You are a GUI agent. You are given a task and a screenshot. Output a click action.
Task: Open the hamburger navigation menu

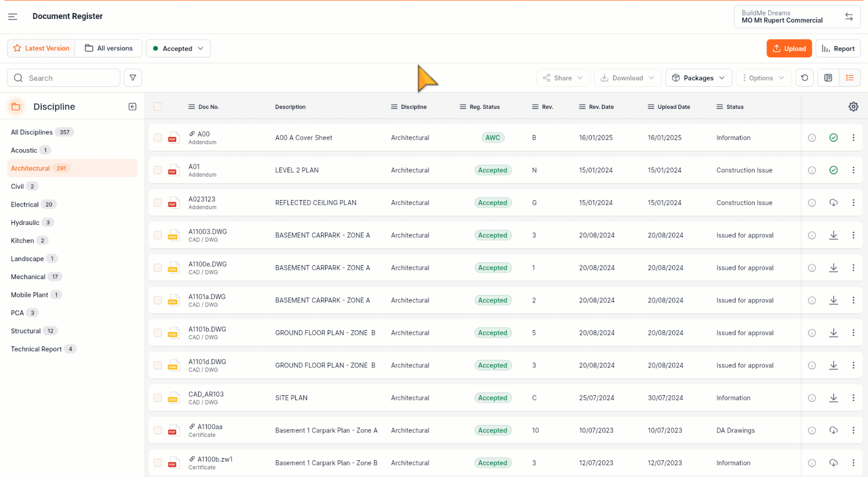tap(12, 17)
